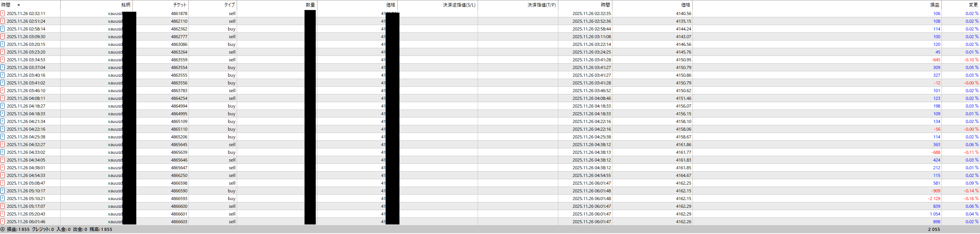Click close time 2025.11.26 03:11:08
This screenshot has height=234, width=980.
click(592, 37)
